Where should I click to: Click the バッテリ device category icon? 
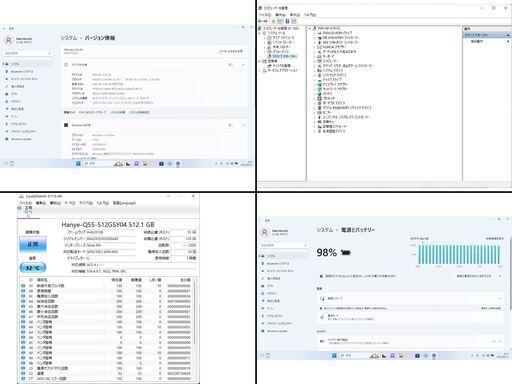(x=319, y=94)
